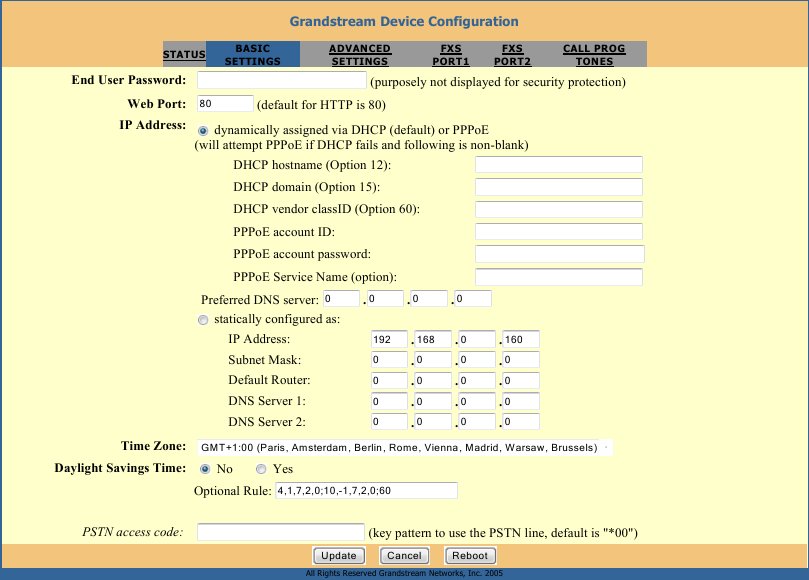Click the PPPoE Service Name field

tap(559, 277)
